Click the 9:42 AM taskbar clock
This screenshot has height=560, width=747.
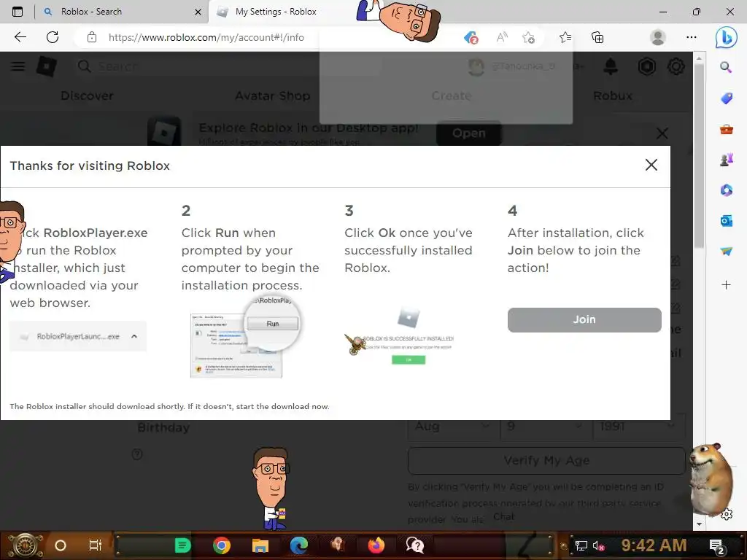coord(654,545)
